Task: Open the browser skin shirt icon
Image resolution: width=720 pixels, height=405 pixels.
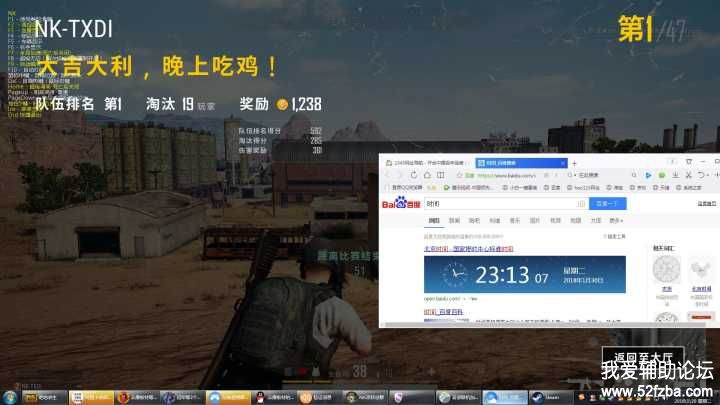Action: tap(688, 162)
